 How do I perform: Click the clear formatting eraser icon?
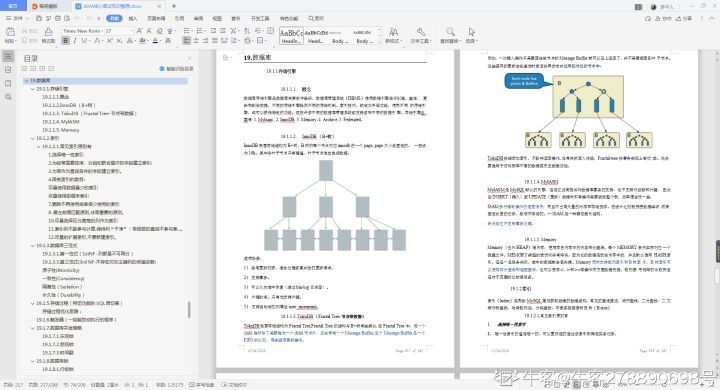point(159,31)
